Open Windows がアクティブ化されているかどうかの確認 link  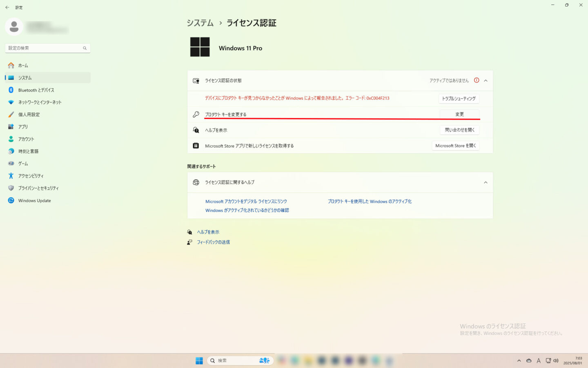tap(247, 211)
